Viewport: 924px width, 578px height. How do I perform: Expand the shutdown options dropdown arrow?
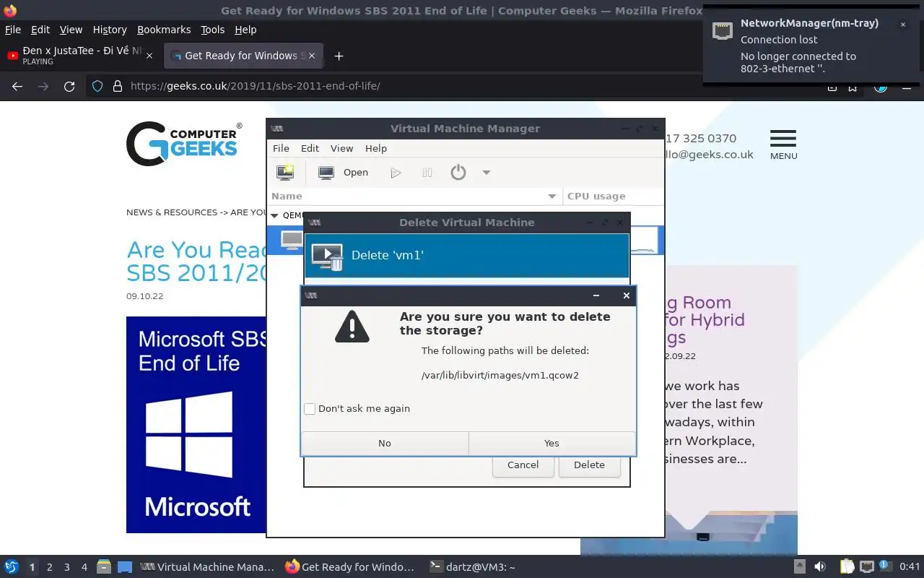(x=486, y=173)
